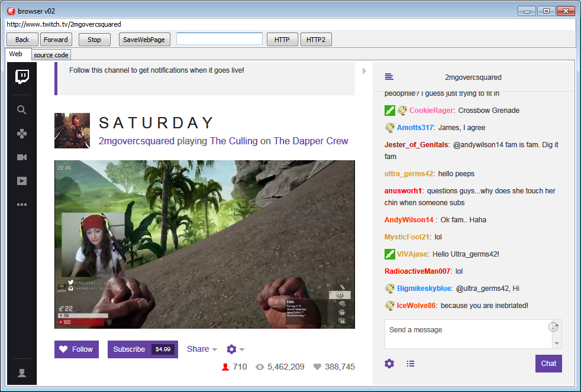581x392 pixels.
Task: Open anusworh1 username in chat
Action: point(403,191)
